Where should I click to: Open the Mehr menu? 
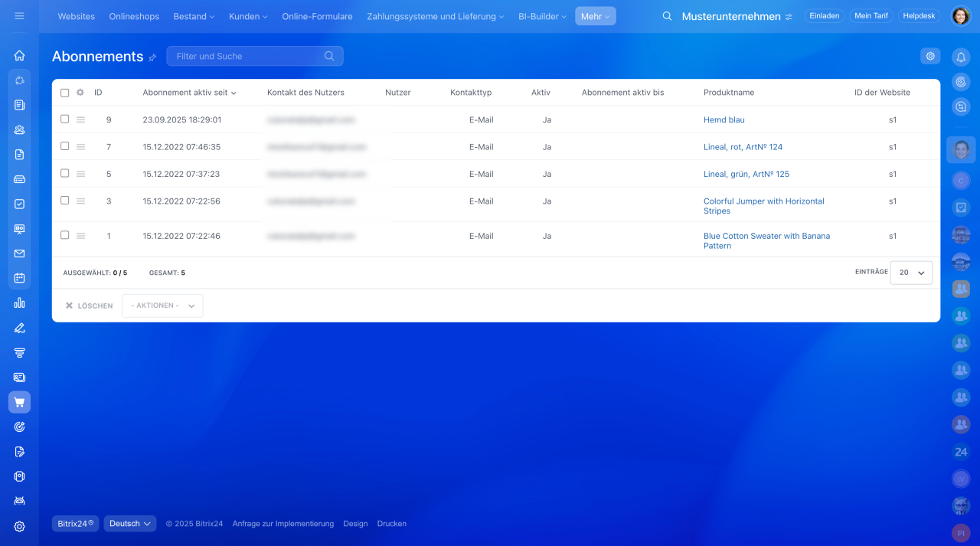pyautogui.click(x=595, y=16)
